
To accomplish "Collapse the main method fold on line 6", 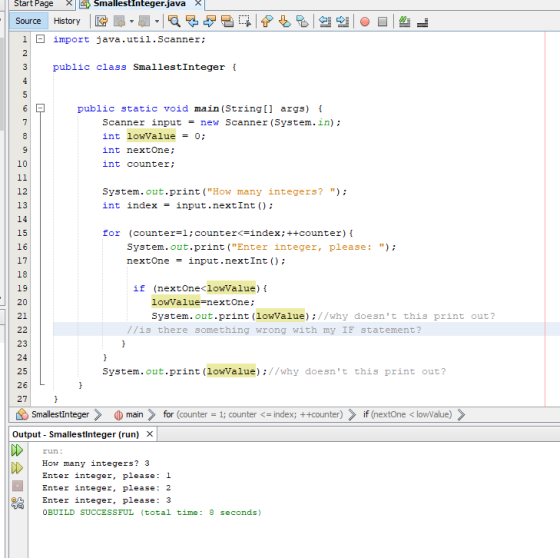I will point(41,108).
